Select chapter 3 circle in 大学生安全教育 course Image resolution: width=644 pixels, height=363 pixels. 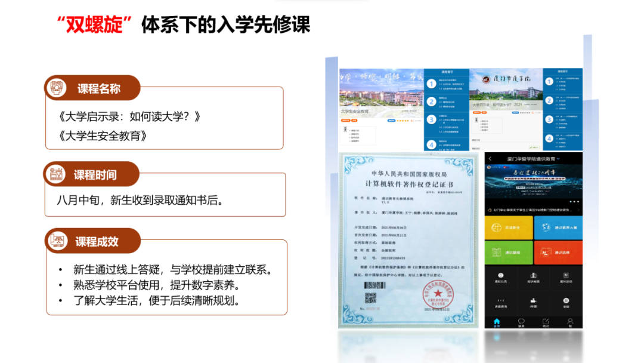[x=431, y=119]
